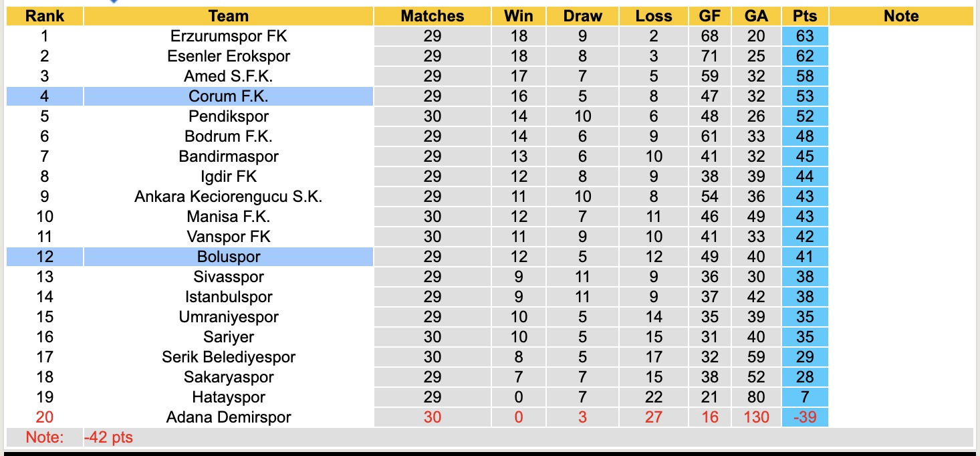
Task: Select the highlighted Corum F.K. row
Action: click(x=228, y=96)
